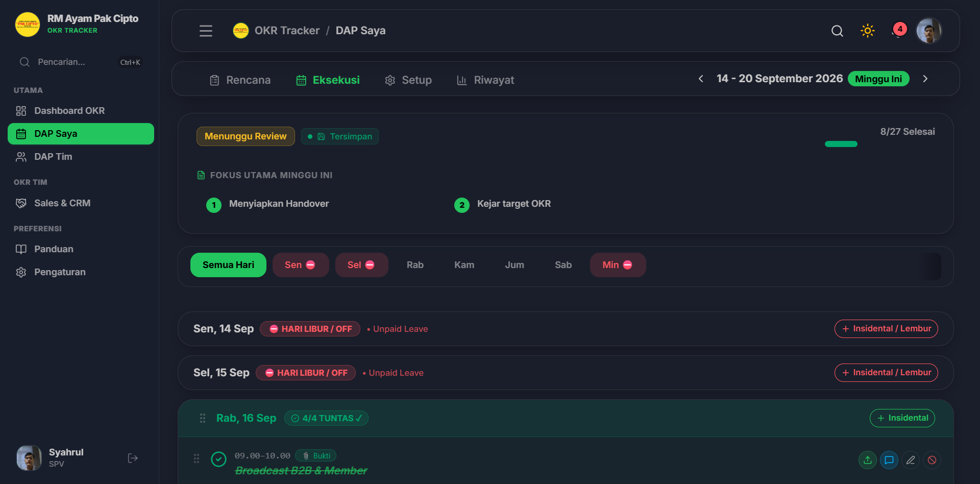Click the Minggu Ini button

pos(878,79)
